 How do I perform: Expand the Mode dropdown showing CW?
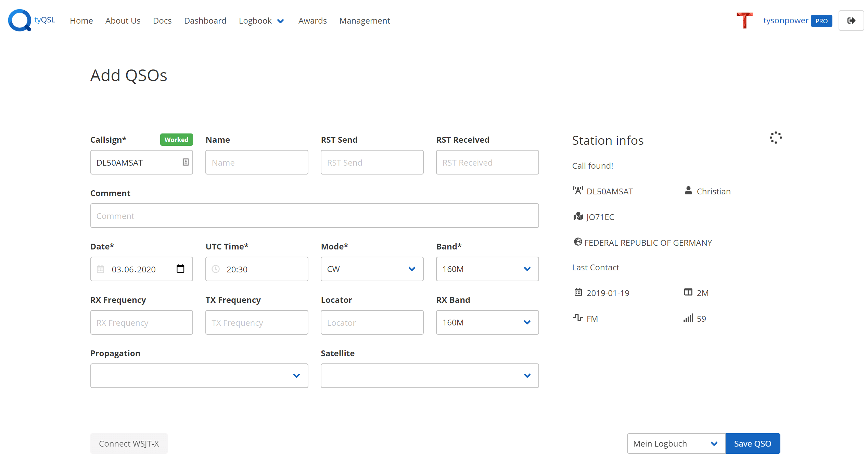point(372,269)
